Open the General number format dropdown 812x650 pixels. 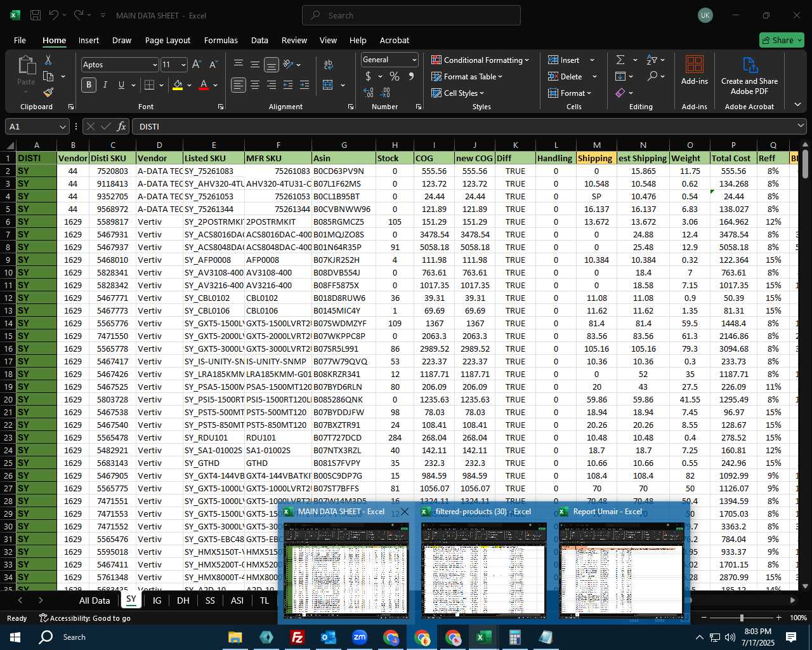point(414,60)
